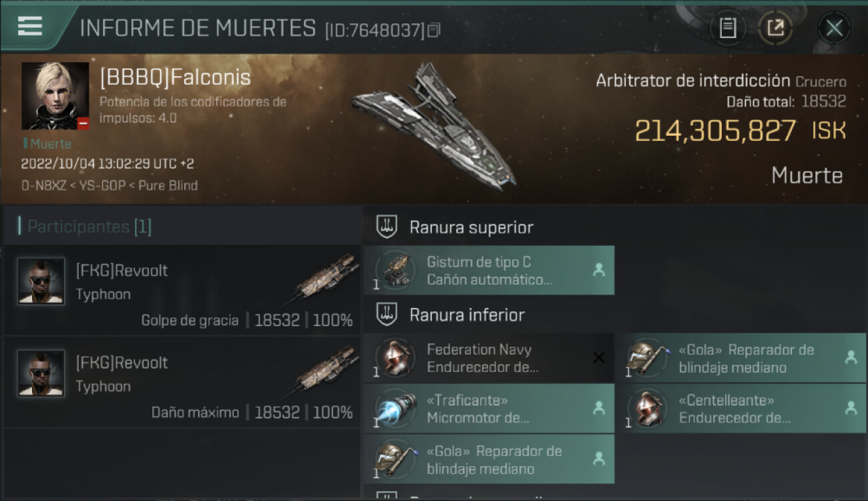Open Revoolt portrait in Golpe de gracia row
This screenshot has height=501, width=868.
click(x=41, y=281)
